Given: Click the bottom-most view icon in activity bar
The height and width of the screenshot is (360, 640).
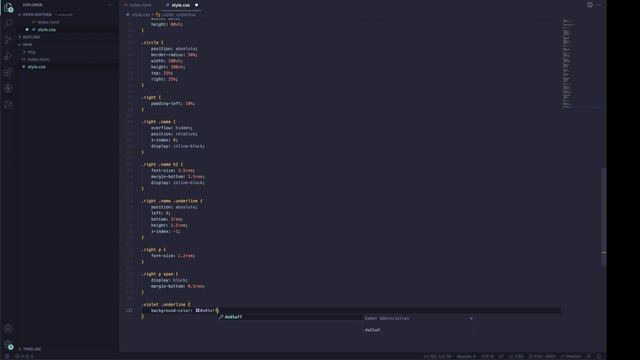Looking at the screenshot, I should pyautogui.click(x=8, y=104).
